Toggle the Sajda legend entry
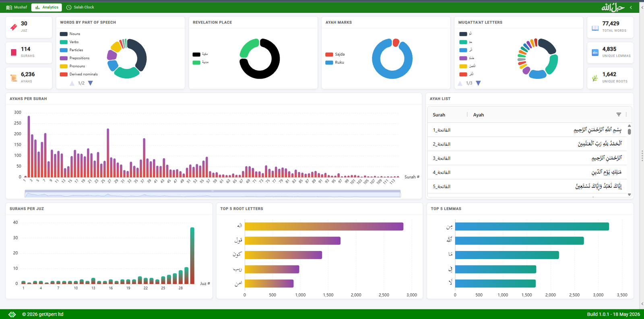Viewport: 644px width, 319px height. (x=335, y=54)
